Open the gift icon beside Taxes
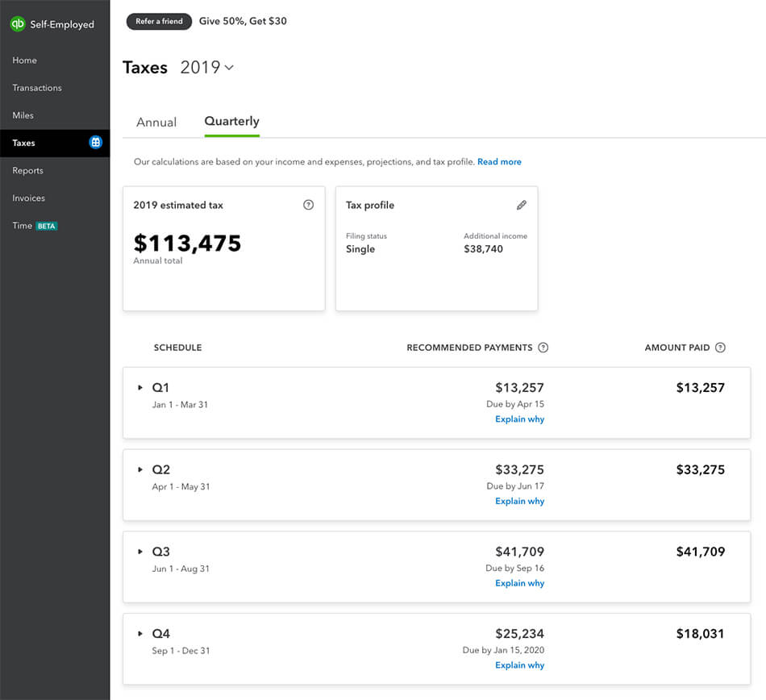This screenshot has width=766, height=700. pos(96,142)
